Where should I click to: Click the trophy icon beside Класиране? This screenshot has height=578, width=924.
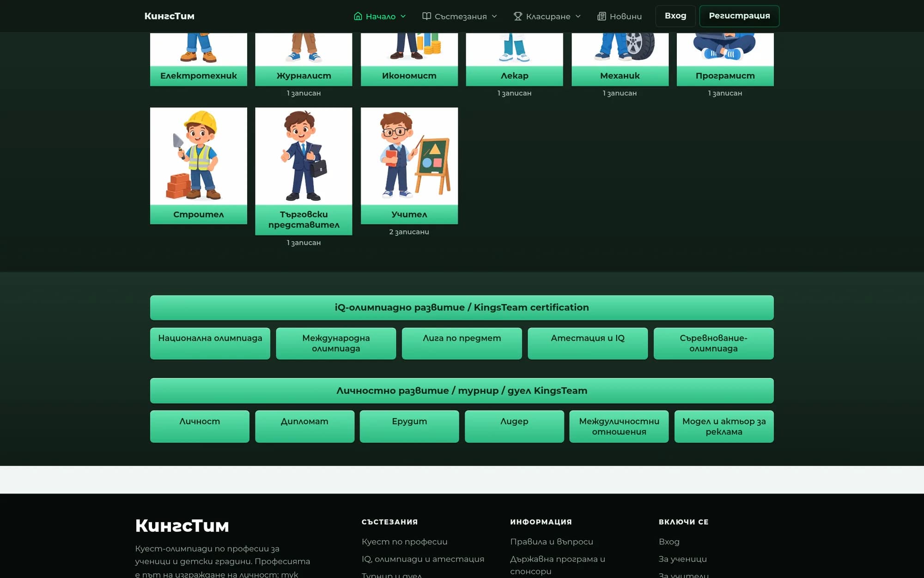point(518,16)
